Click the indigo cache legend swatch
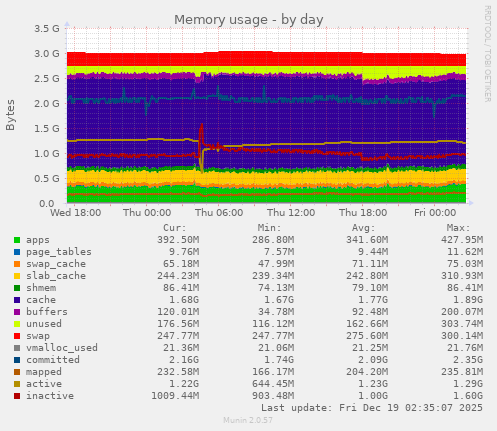 tap(17, 300)
